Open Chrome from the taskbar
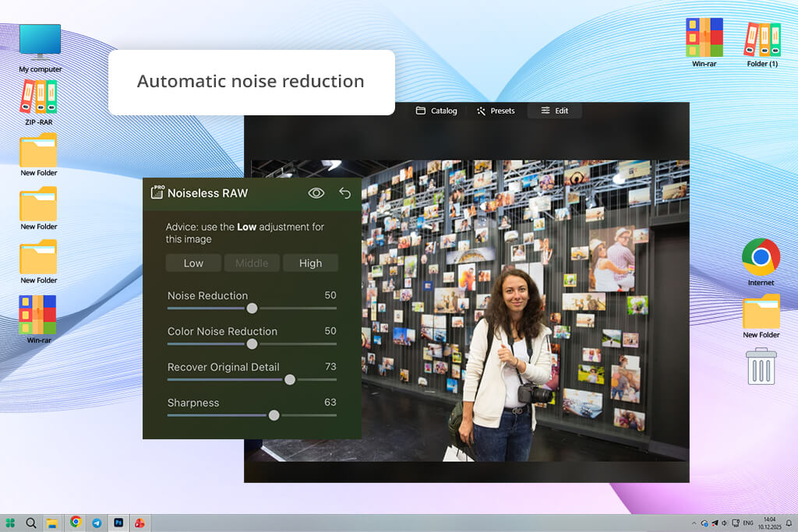This screenshot has width=798, height=532. [76, 522]
